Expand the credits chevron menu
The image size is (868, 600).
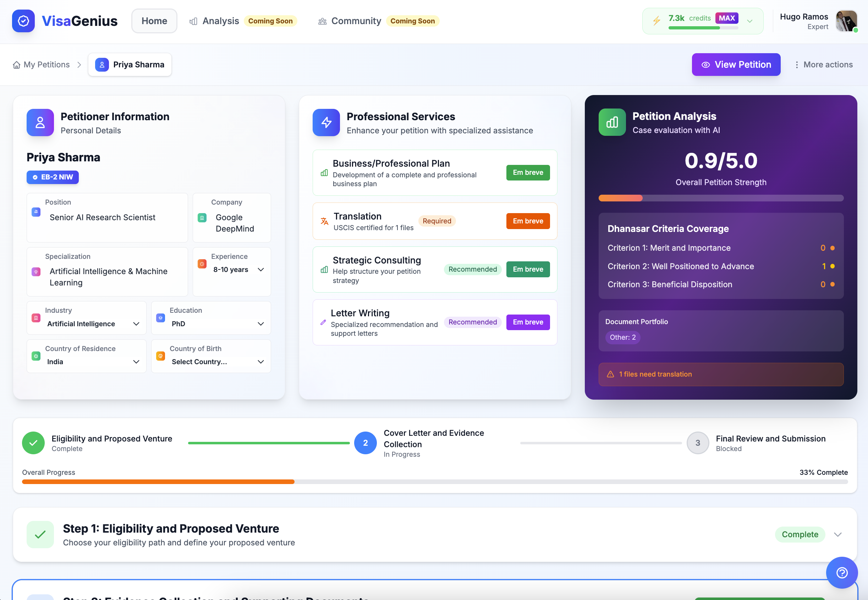pyautogui.click(x=750, y=21)
